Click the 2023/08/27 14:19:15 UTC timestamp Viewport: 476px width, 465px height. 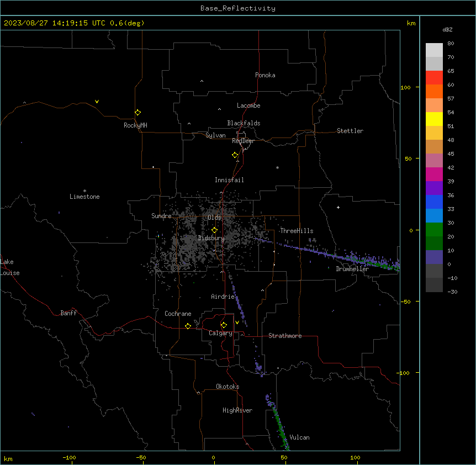point(55,23)
